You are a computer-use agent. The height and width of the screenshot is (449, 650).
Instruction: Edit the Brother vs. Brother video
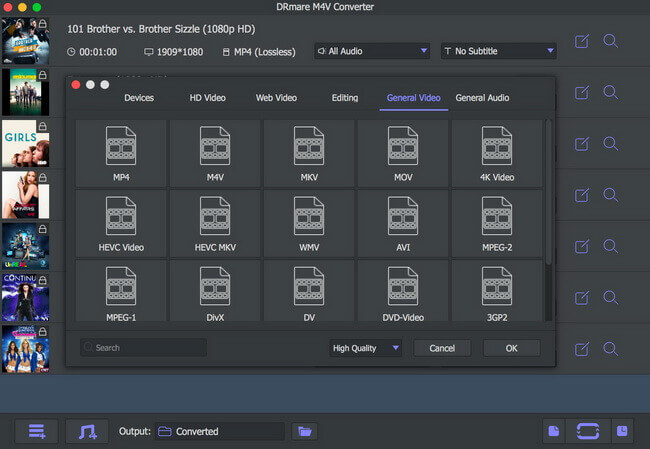pyautogui.click(x=582, y=41)
